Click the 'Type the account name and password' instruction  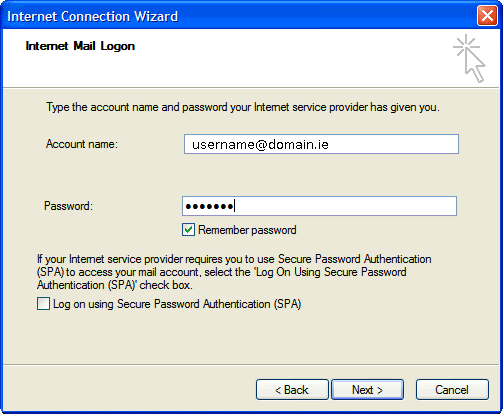[x=243, y=107]
